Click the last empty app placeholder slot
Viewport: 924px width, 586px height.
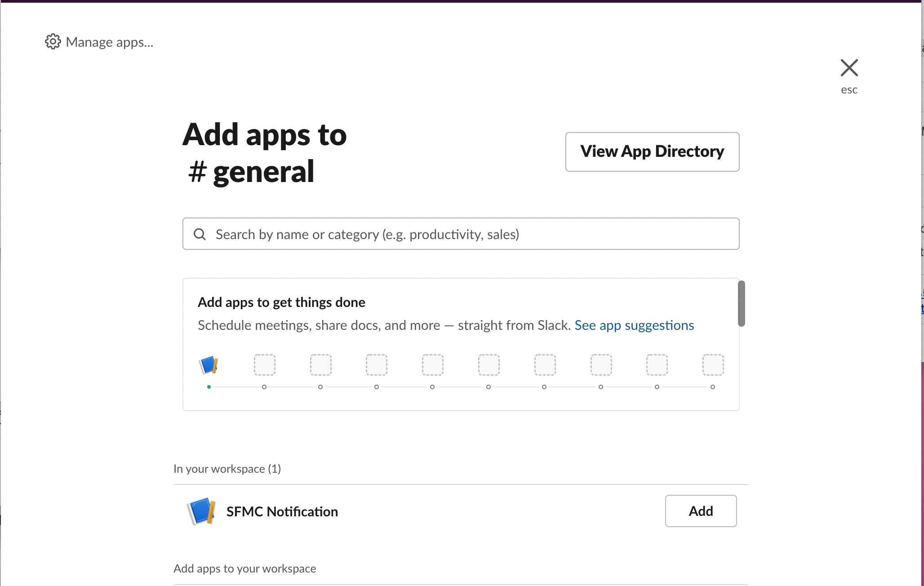tap(713, 365)
